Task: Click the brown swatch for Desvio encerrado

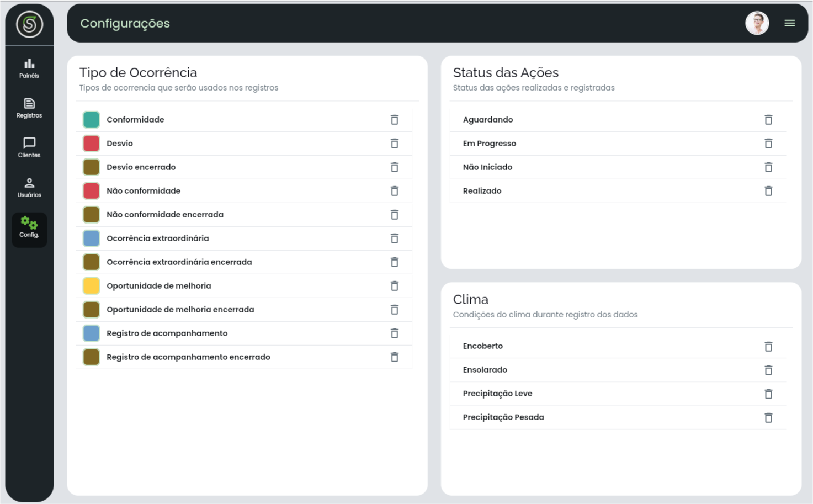Action: 91,167
